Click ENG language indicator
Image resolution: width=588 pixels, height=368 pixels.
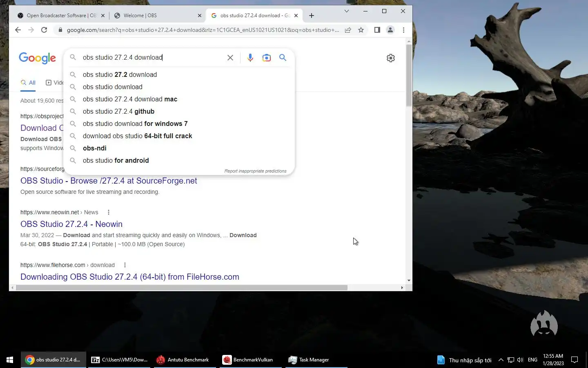[532, 360]
